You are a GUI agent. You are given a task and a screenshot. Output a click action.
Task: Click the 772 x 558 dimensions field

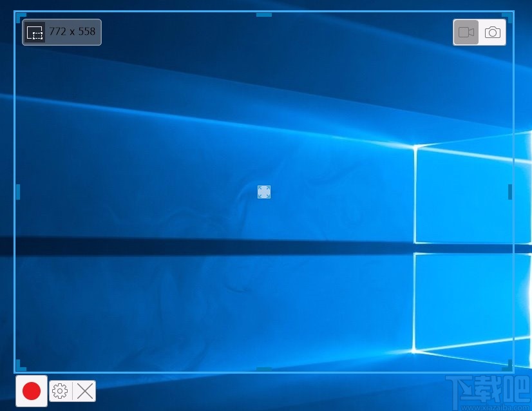click(72, 32)
